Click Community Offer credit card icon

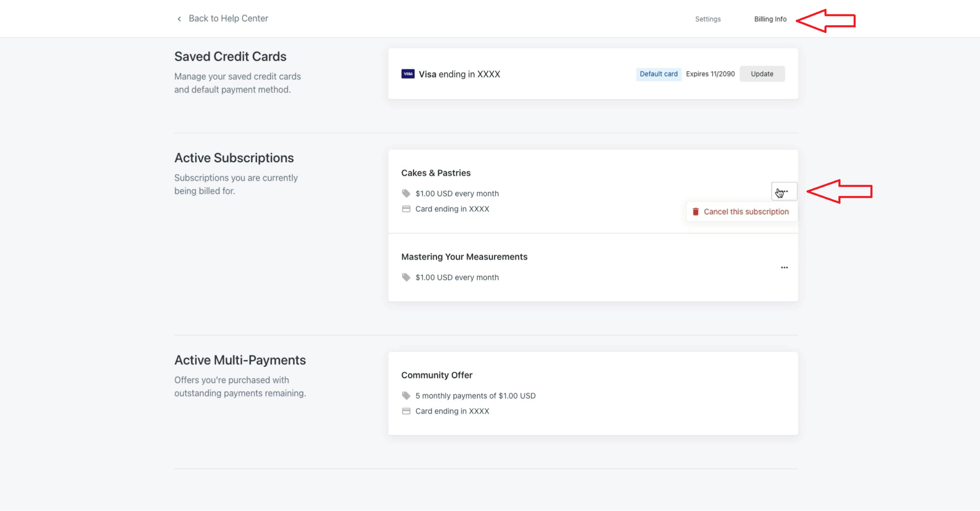click(x=406, y=411)
